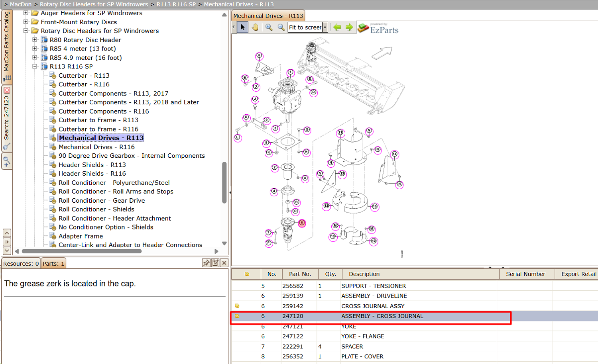This screenshot has height=364, width=598.
Task: Click the tree scroll down arrow
Action: [x=224, y=243]
